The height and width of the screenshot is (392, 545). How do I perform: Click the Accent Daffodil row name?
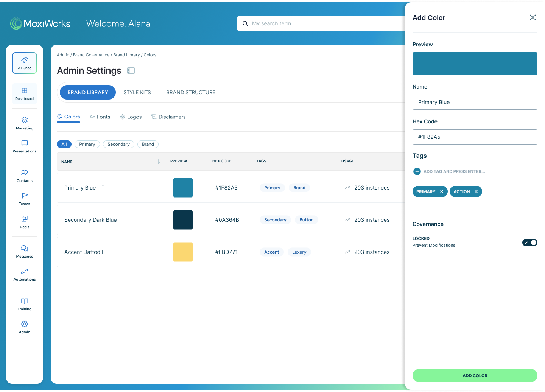84,252
